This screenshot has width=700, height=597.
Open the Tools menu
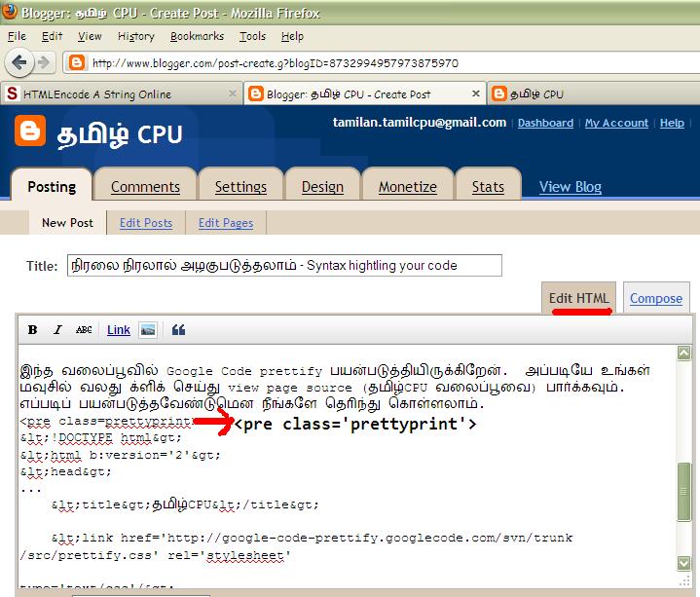pos(252,36)
